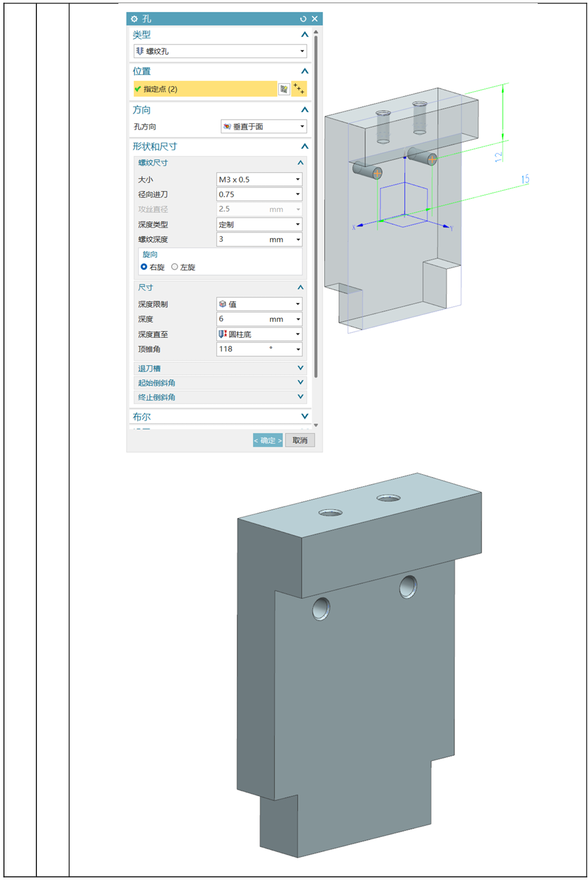588x880 pixels.
Task: Click the right front hole on the rendered part
Action: (x=408, y=587)
